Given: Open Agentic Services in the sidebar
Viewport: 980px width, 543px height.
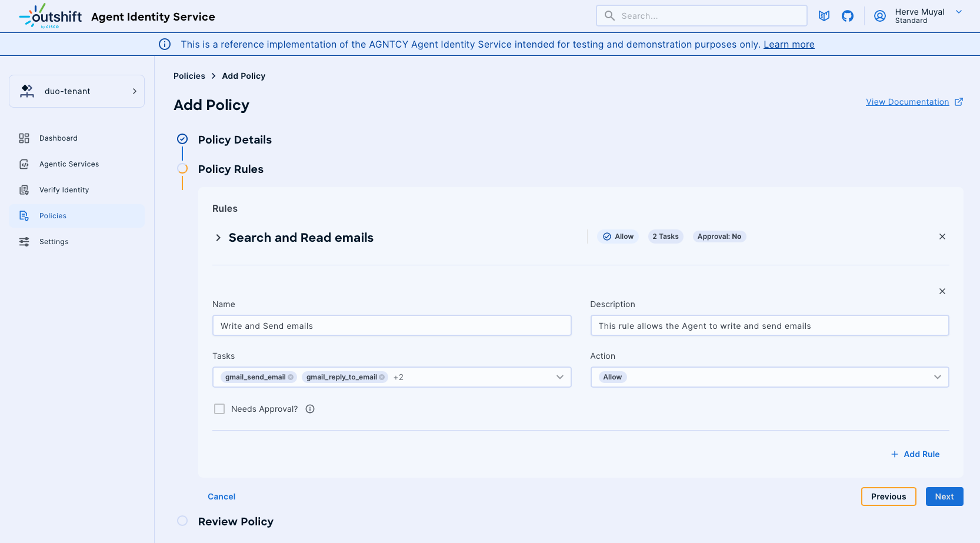Looking at the screenshot, I should (69, 164).
